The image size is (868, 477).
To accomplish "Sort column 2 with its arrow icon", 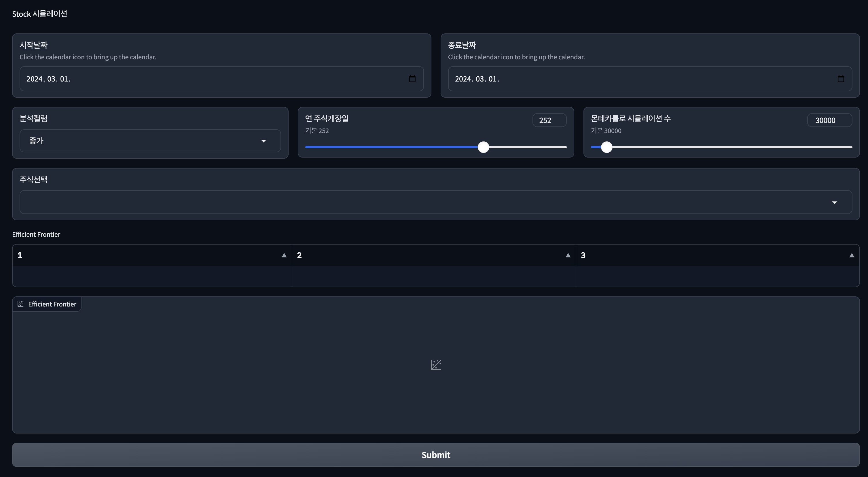I will (568, 255).
